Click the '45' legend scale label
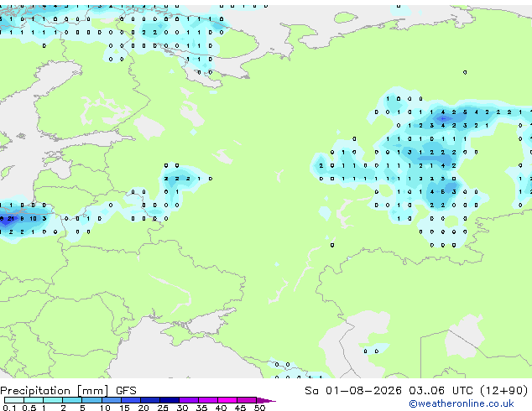532x411 pixels. coord(240,408)
